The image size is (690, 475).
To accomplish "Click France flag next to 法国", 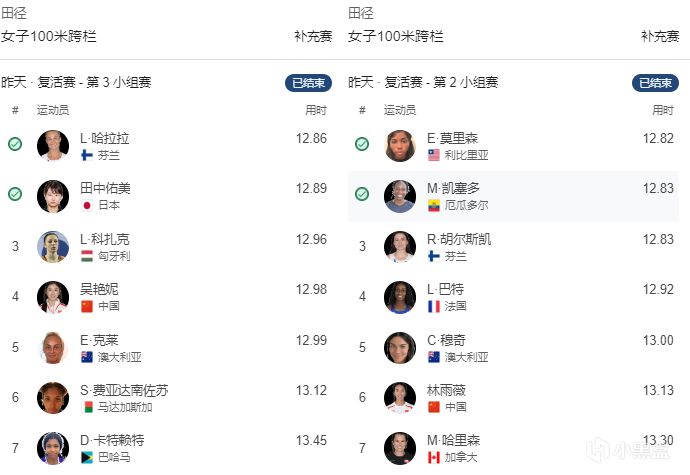I will coord(434,306).
